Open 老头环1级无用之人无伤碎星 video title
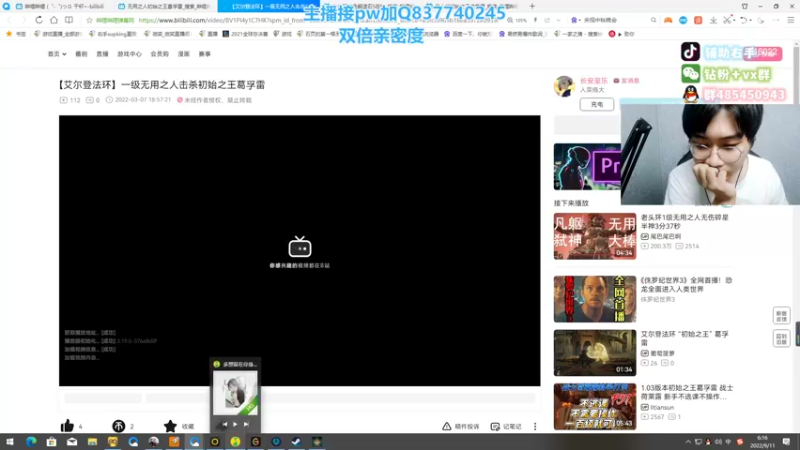The image size is (800, 450). click(685, 221)
